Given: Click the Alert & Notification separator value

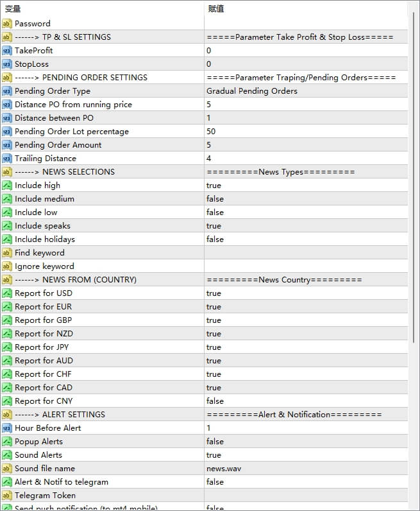Looking at the screenshot, I should click(x=294, y=415).
